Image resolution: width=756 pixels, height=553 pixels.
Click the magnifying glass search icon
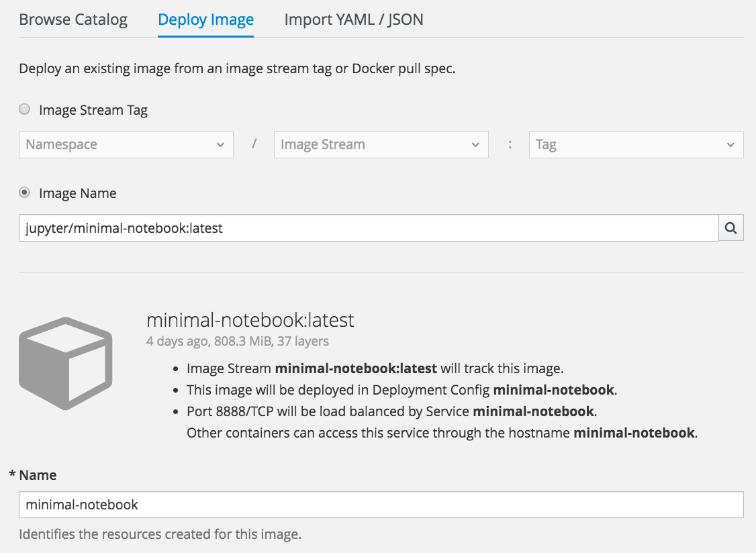click(731, 228)
